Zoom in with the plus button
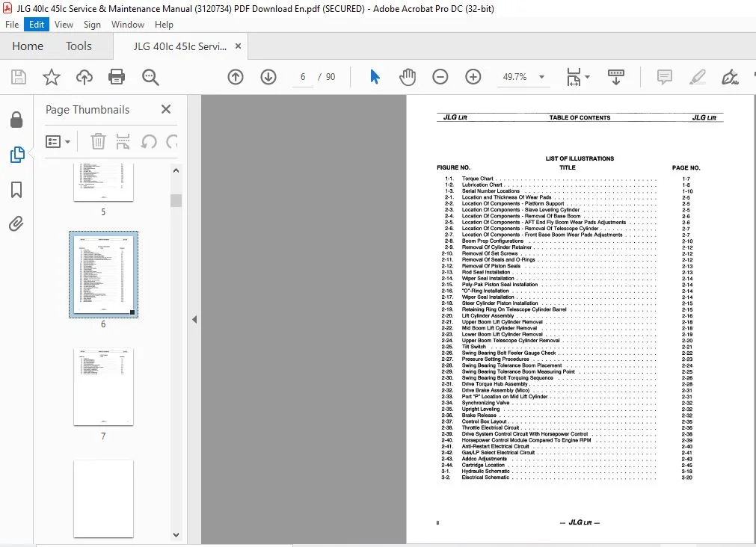This screenshot has height=547, width=756. (473, 77)
